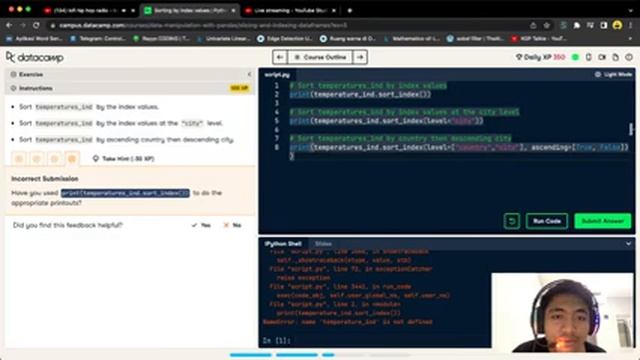640x360 pixels.
Task: Collapse the IPython Shell with the chevron
Action: coord(628,244)
